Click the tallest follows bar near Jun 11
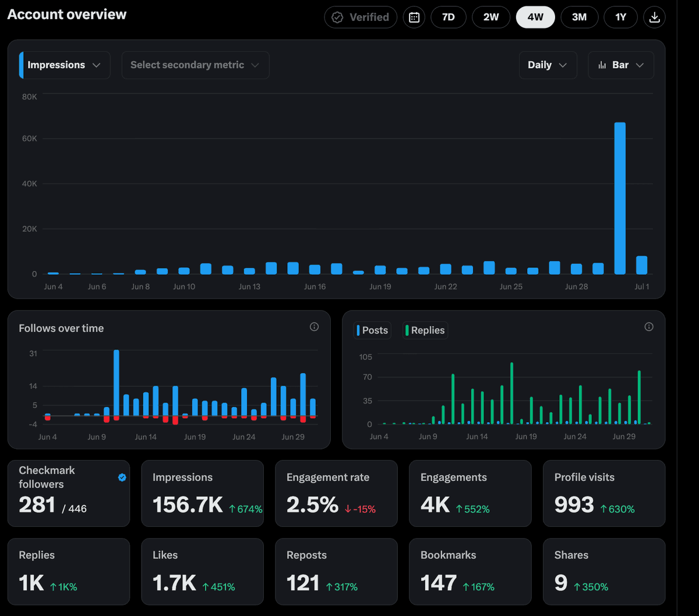The height and width of the screenshot is (616, 699). point(116,383)
